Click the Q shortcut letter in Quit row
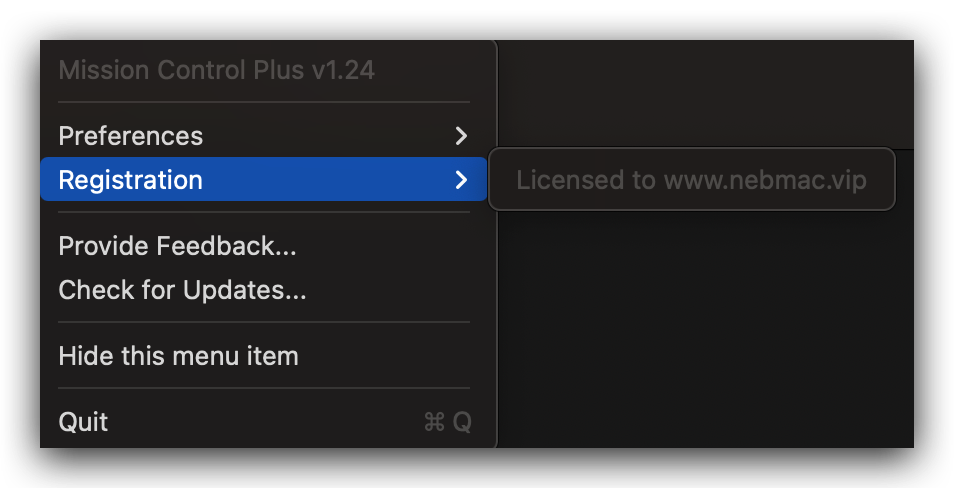Viewport: 954px width, 488px height. (x=462, y=423)
